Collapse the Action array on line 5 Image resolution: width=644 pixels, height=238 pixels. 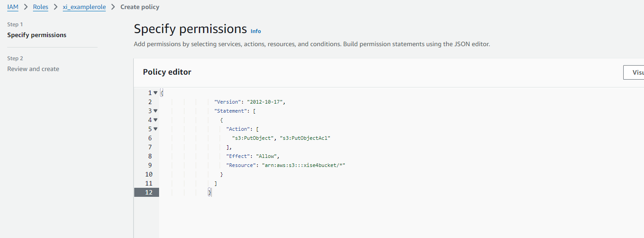155,129
